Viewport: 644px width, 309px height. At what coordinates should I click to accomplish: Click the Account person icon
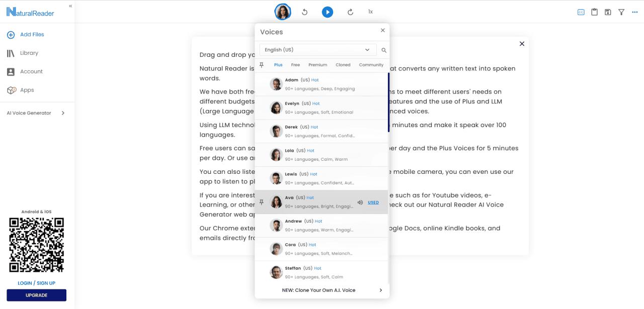[x=11, y=72]
